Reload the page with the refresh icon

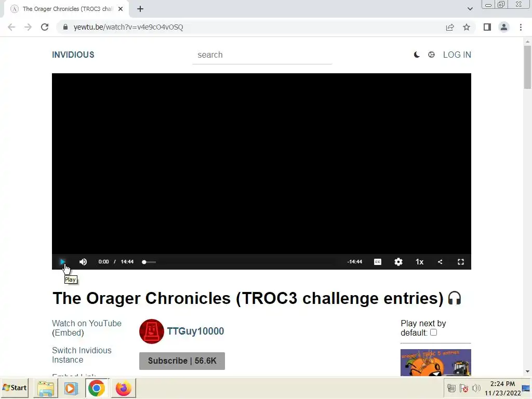45,27
